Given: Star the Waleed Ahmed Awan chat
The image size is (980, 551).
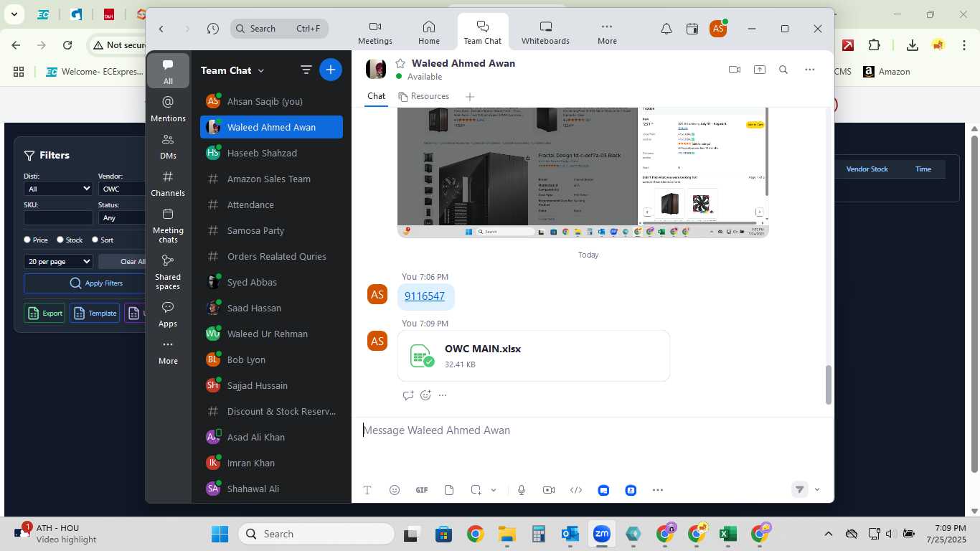Looking at the screenshot, I should point(400,63).
